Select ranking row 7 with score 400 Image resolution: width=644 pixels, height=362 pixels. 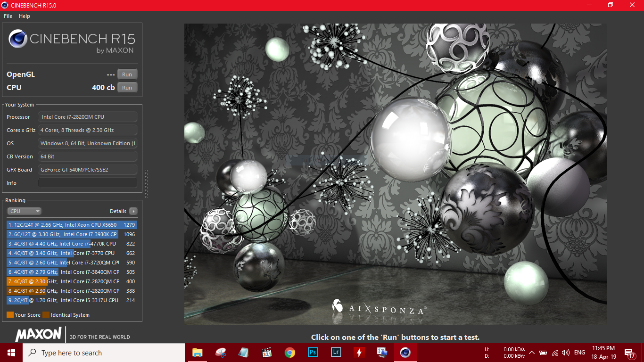[x=72, y=281]
